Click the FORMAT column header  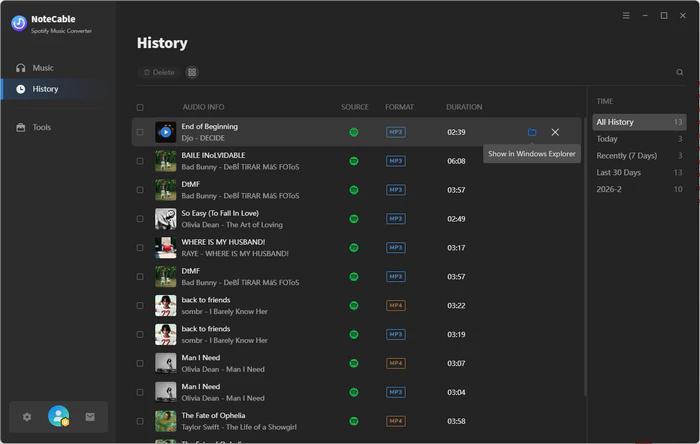tap(400, 107)
